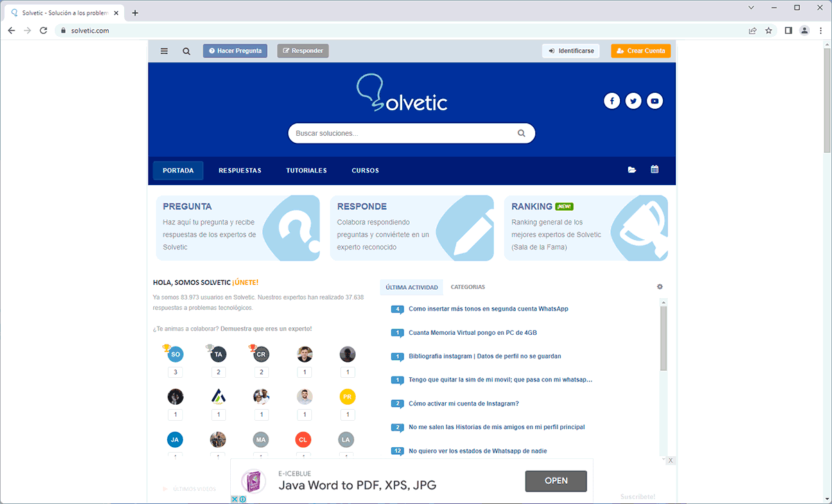Click the Hacer Pregunta button
Viewport: 832px width, 504px height.
[235, 51]
